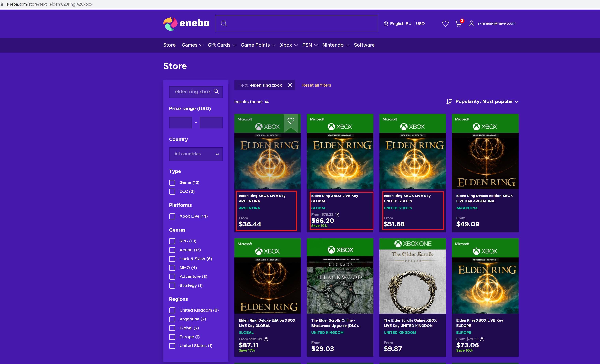Open the Elden Ring XBOX LIVE Key GLOBAL cover image

(340, 152)
